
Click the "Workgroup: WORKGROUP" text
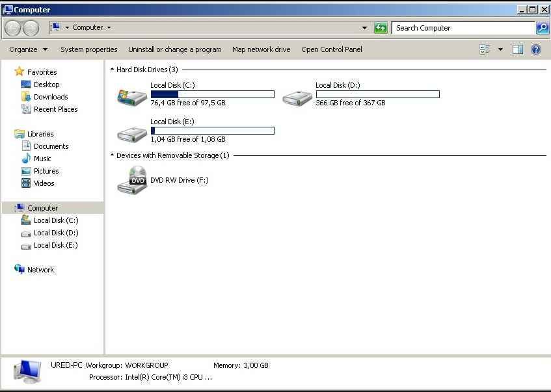127,365
